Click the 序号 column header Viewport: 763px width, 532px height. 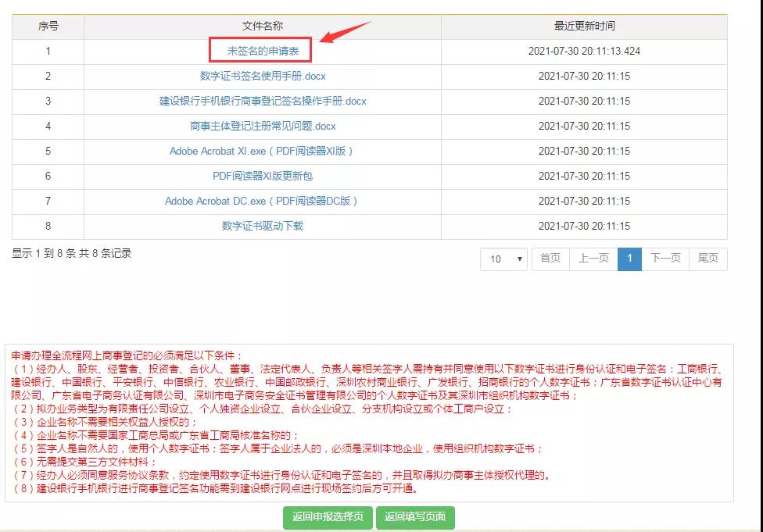tap(48, 26)
